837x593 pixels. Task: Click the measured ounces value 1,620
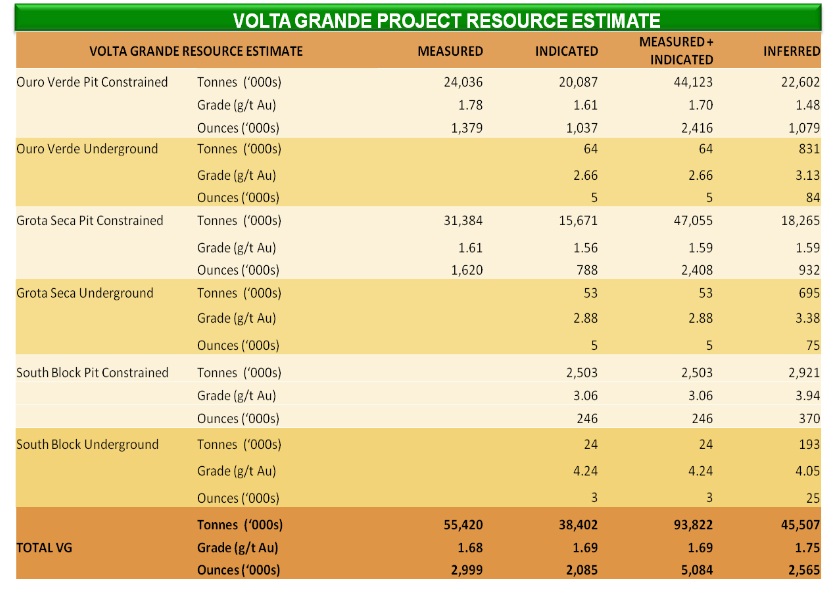467,270
